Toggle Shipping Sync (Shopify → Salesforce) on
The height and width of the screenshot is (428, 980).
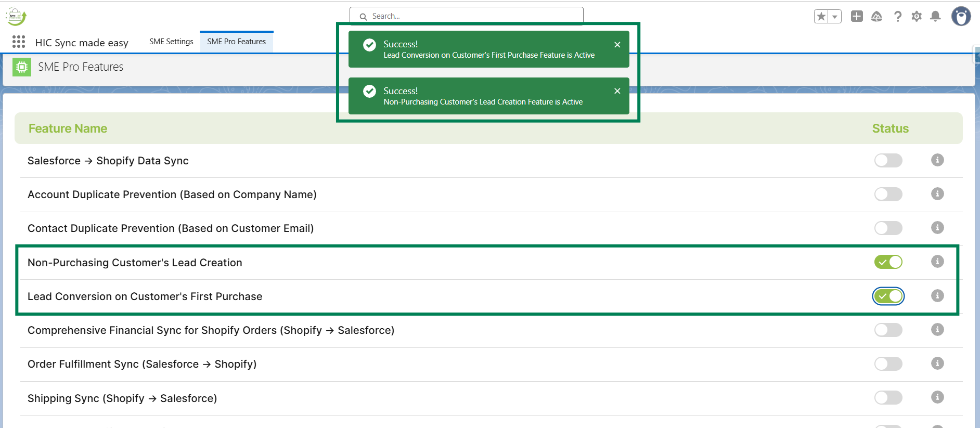click(888, 398)
